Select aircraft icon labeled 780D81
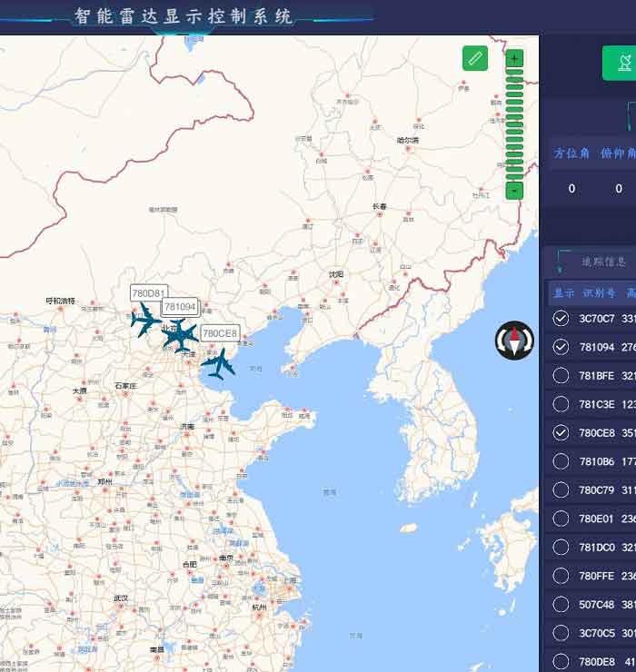 pos(145,320)
